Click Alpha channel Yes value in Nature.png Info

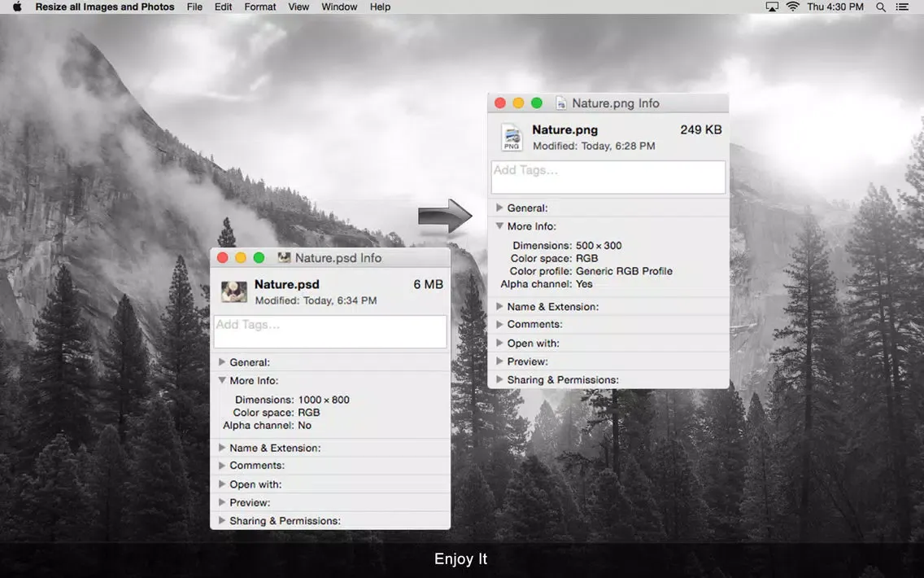tap(584, 284)
